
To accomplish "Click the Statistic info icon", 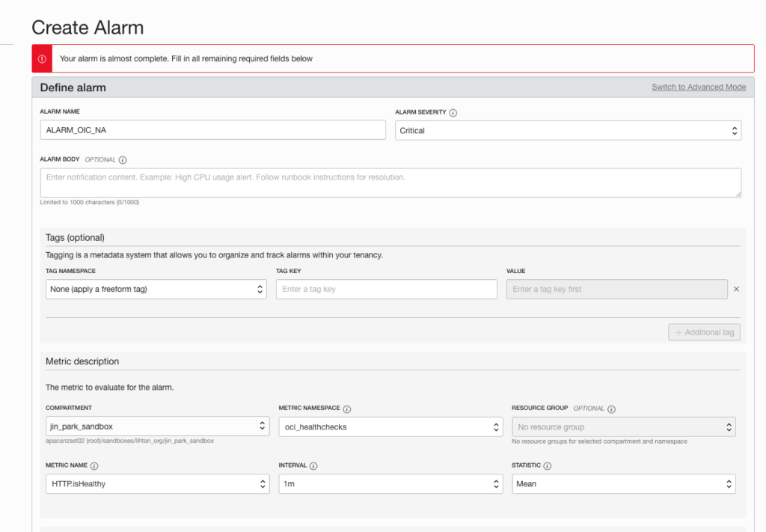I will 548,465.
